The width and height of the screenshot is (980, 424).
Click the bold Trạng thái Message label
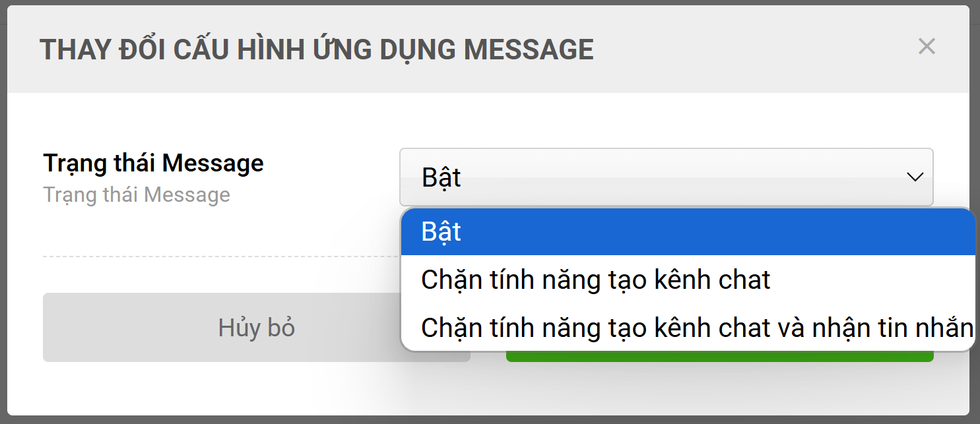pos(153,163)
